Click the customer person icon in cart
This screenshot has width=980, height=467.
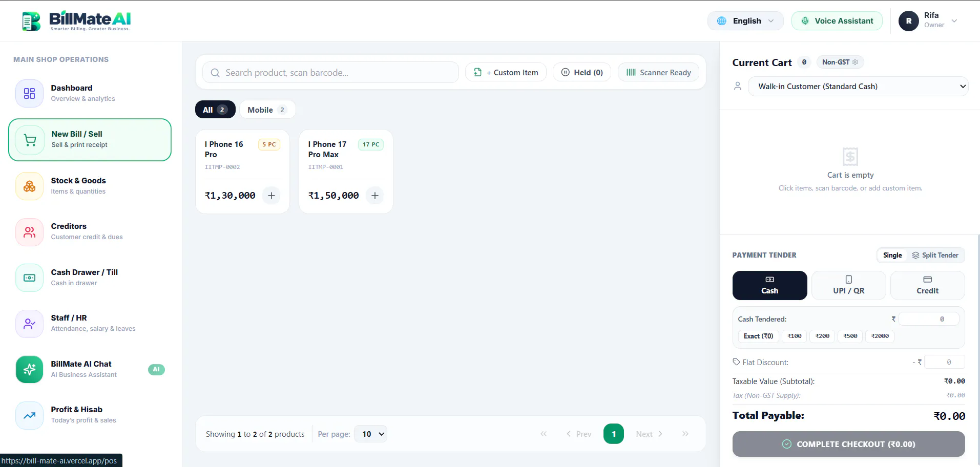click(x=738, y=86)
